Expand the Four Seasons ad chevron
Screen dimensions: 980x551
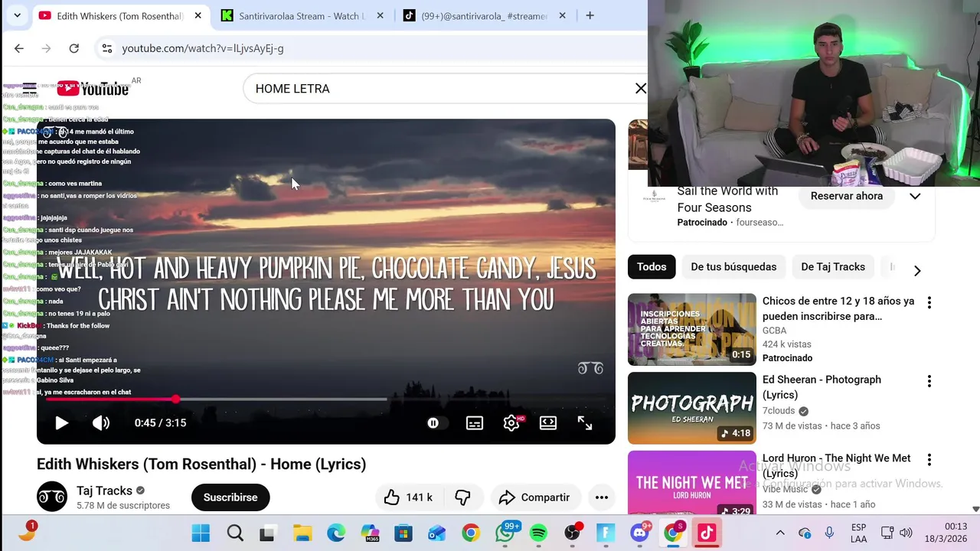tap(915, 196)
